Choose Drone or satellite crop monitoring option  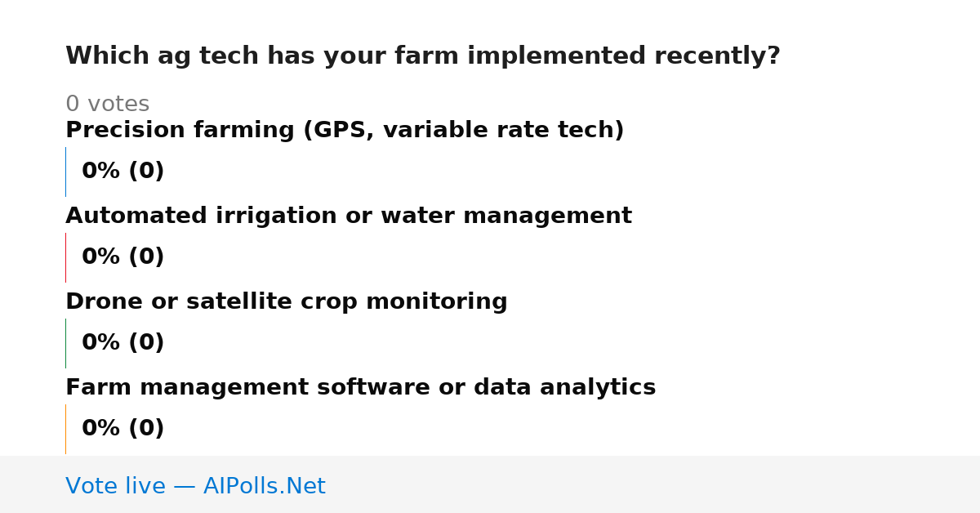pos(287,302)
